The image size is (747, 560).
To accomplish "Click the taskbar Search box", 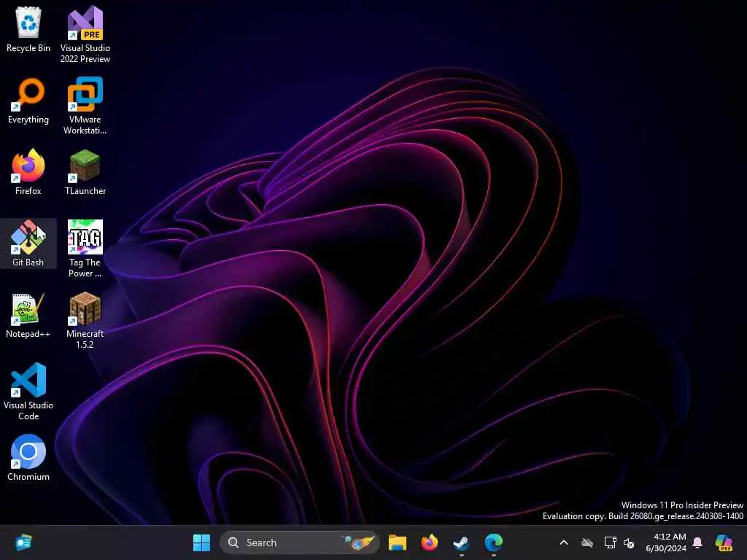I will coord(300,542).
